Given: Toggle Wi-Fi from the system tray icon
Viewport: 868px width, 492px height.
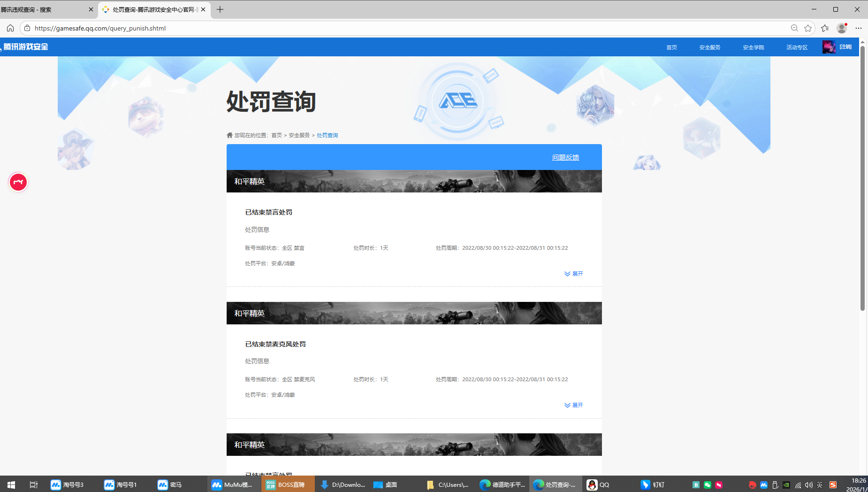Looking at the screenshot, I should click(798, 484).
